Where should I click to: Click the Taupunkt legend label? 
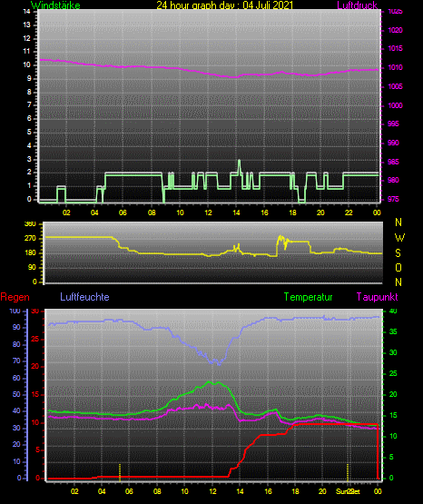(x=377, y=297)
